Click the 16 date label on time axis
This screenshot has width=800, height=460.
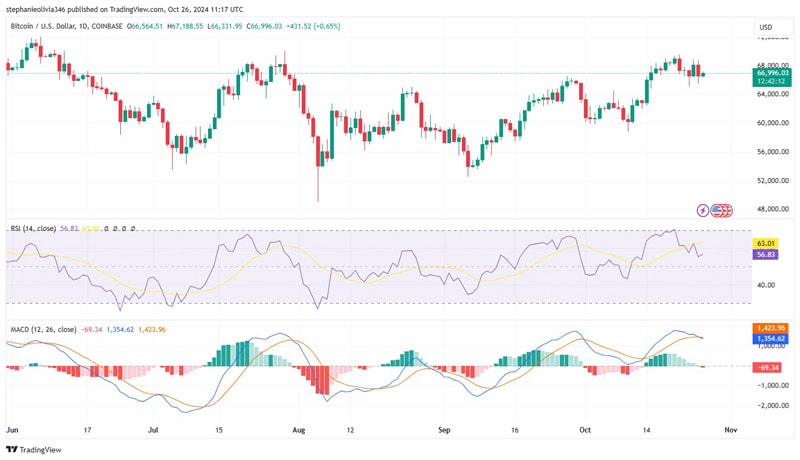point(514,430)
